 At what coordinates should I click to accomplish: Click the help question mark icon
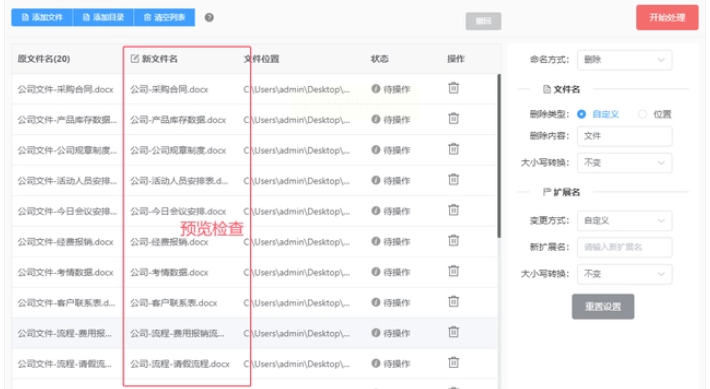[209, 18]
